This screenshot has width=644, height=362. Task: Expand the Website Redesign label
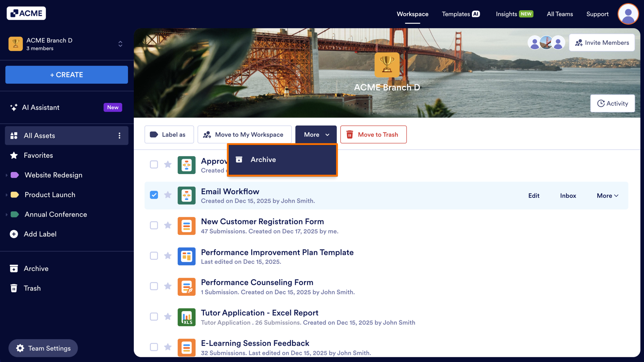click(6, 175)
